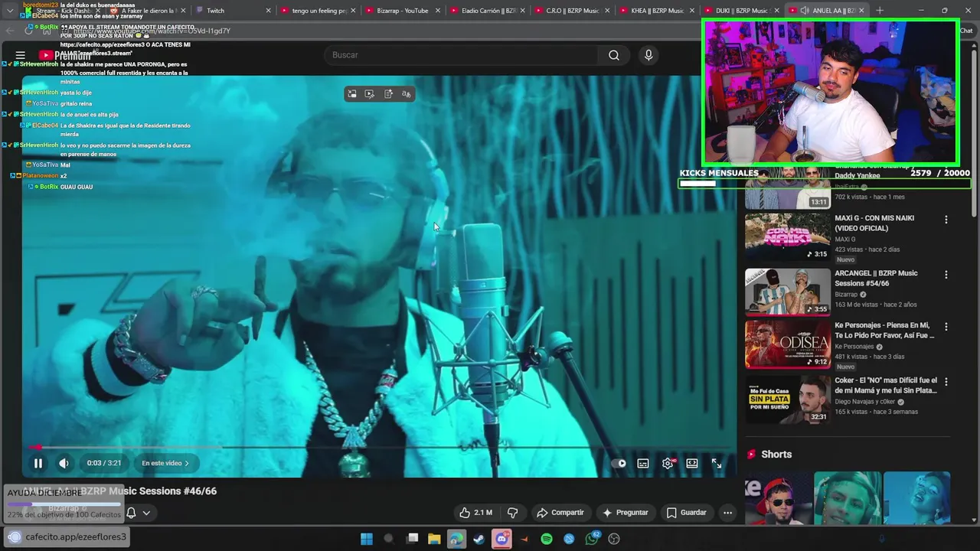Open picture-in-picture from video overlay toolbar
The width and height of the screenshot is (980, 551).
(x=352, y=94)
